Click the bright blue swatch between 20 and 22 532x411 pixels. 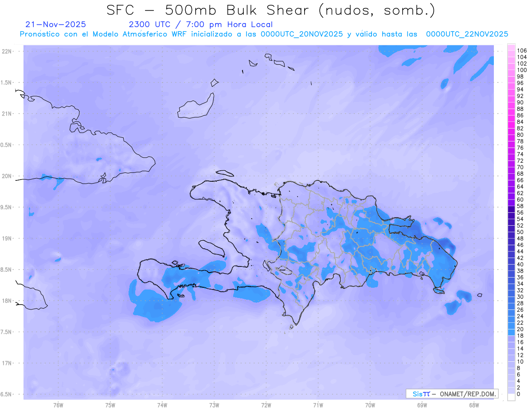[511, 326]
